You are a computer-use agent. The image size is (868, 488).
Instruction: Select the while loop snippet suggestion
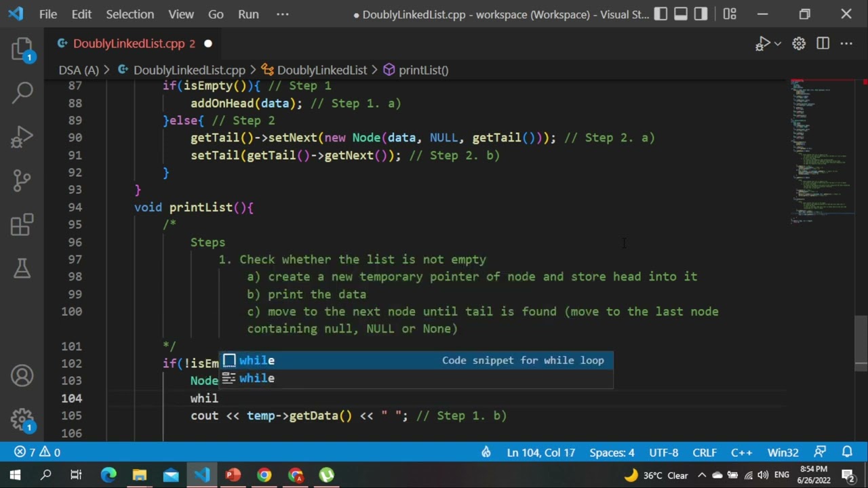(416, 361)
